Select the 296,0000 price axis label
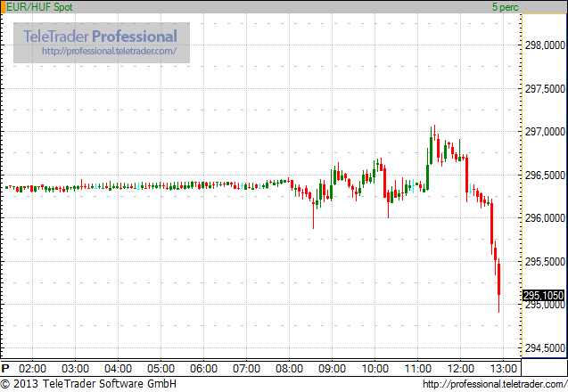 (545, 218)
